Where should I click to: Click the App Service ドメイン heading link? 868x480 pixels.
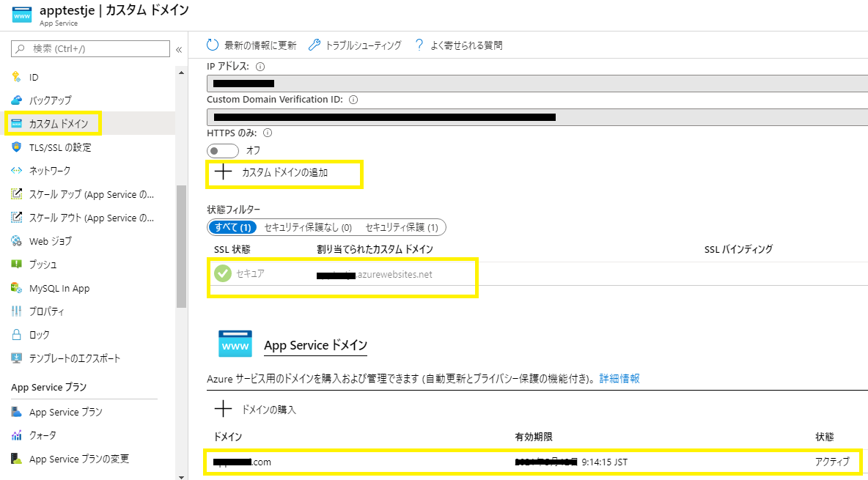coord(315,345)
